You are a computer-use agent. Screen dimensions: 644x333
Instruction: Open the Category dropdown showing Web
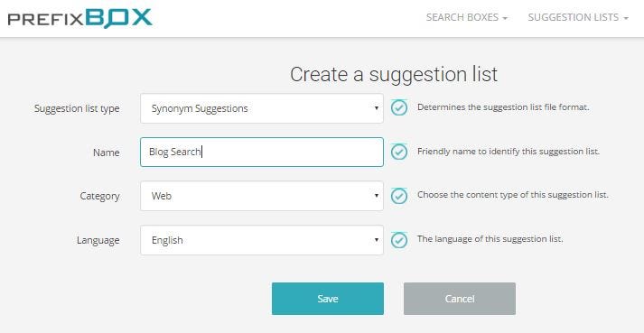pos(262,196)
